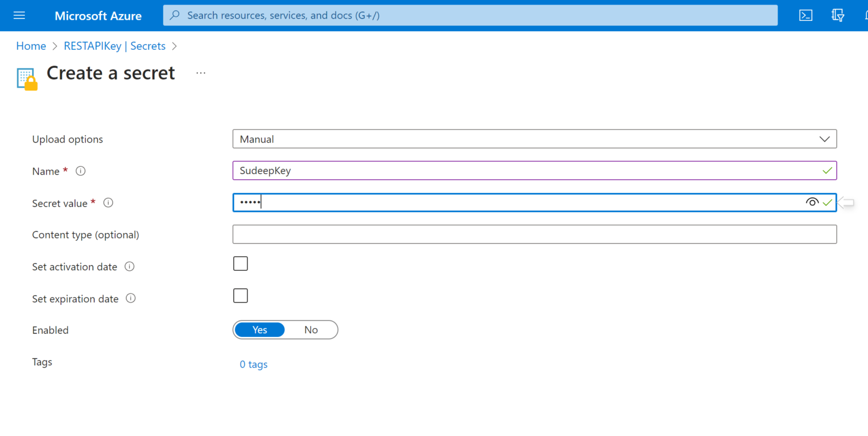This screenshot has width=868, height=436.
Task: Open the Directories + subscriptions filter icon
Action: point(838,15)
